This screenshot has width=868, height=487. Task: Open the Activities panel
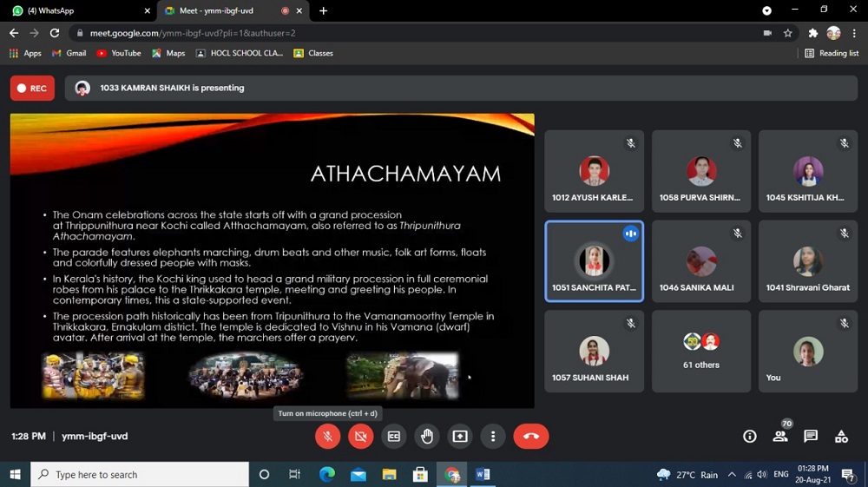pyautogui.click(x=841, y=437)
